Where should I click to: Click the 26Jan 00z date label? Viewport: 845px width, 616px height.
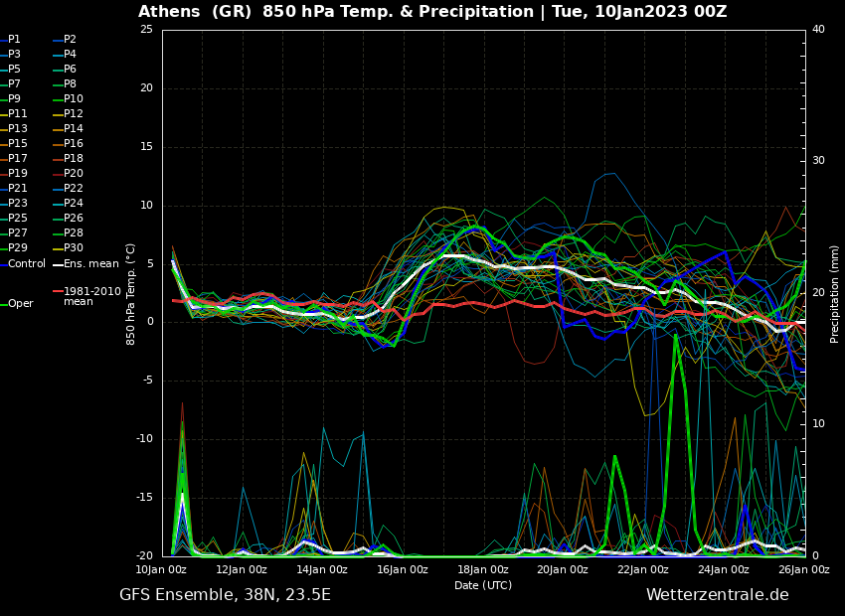coord(804,569)
